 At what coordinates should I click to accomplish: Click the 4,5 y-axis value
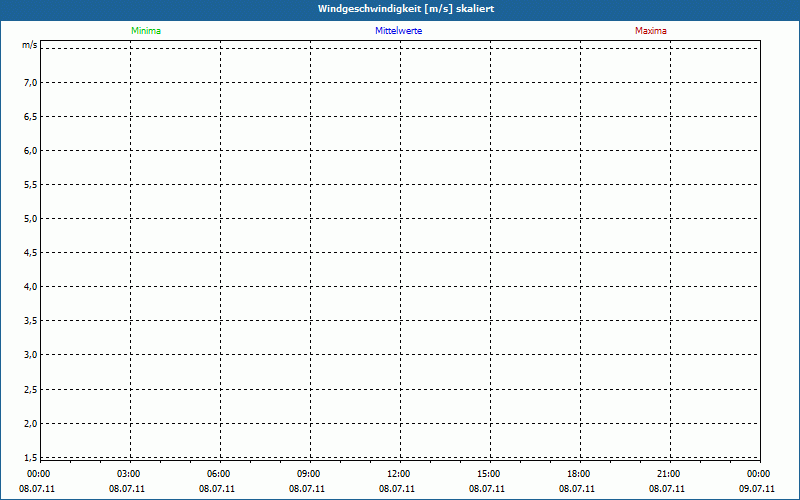(x=31, y=253)
